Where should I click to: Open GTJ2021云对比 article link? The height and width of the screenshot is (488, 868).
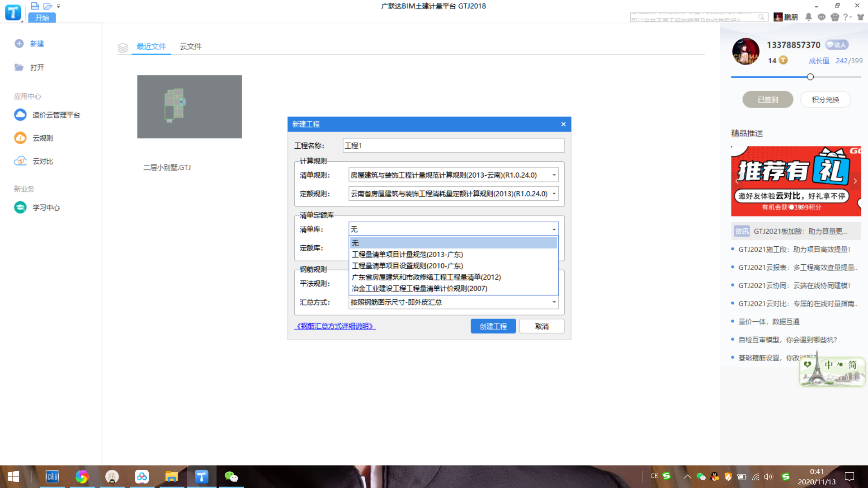[797, 304]
